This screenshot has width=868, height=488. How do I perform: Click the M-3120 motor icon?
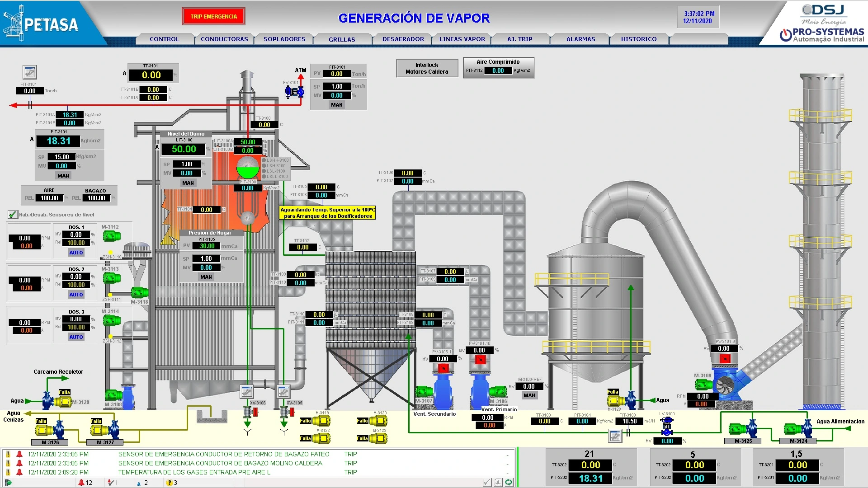point(379,421)
